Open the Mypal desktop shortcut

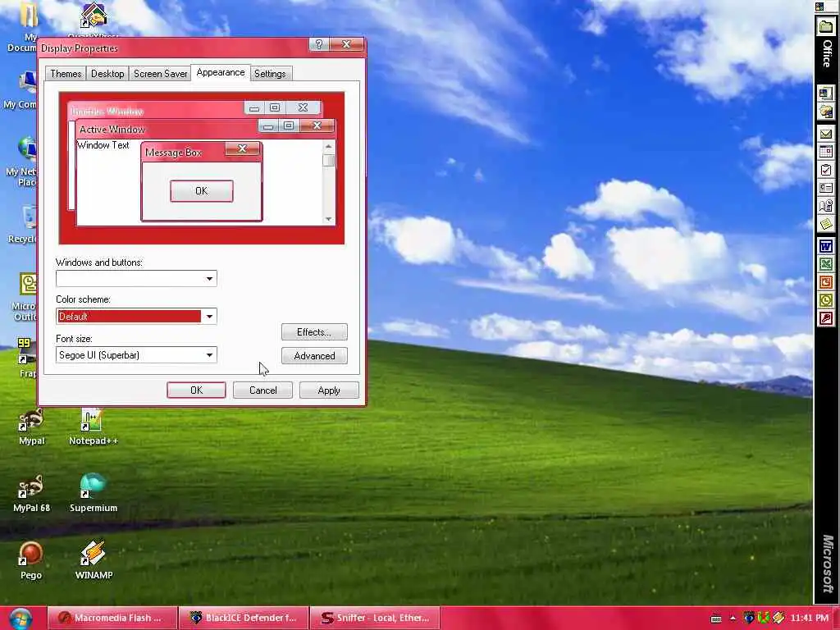tap(31, 427)
